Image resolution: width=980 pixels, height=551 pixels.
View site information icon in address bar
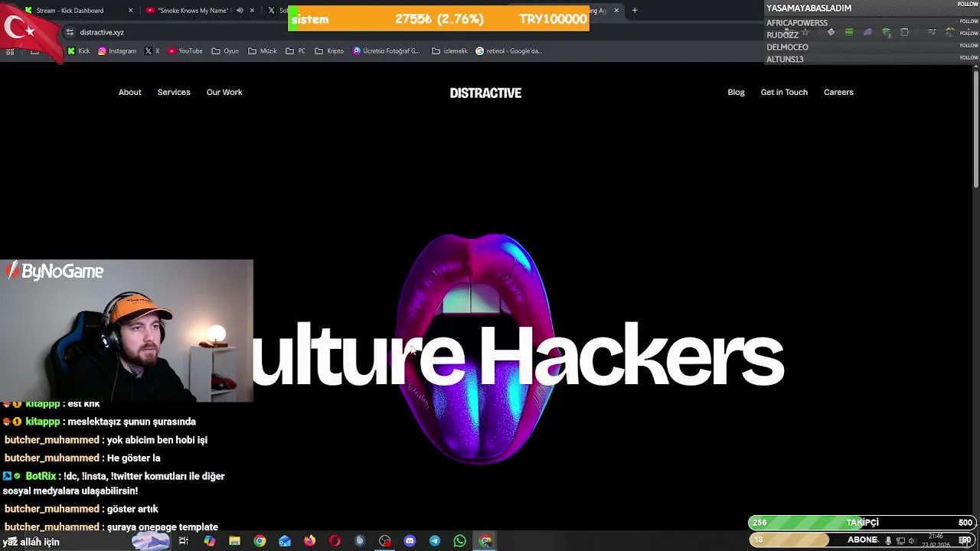coord(70,32)
